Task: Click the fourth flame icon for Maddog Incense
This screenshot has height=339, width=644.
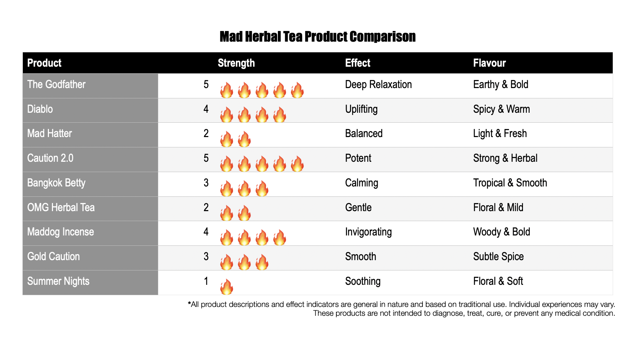Action: (280, 238)
